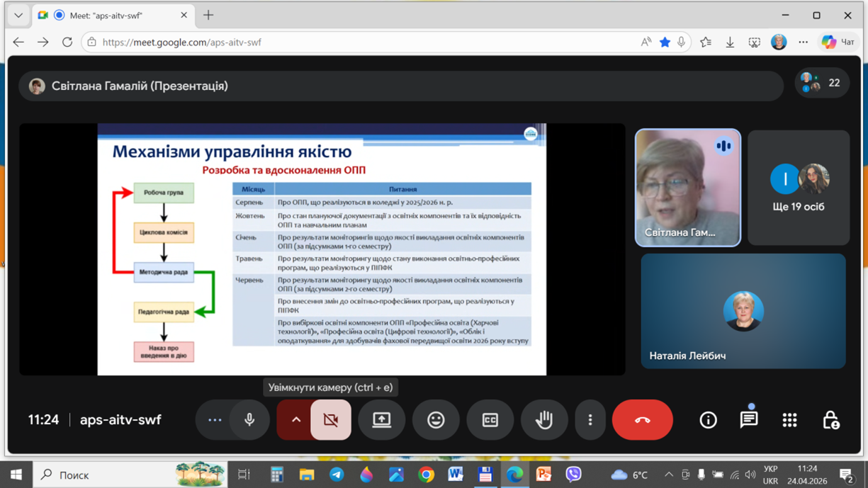868x488 pixels.
Task: Open the notification center icon
Action: point(846,475)
